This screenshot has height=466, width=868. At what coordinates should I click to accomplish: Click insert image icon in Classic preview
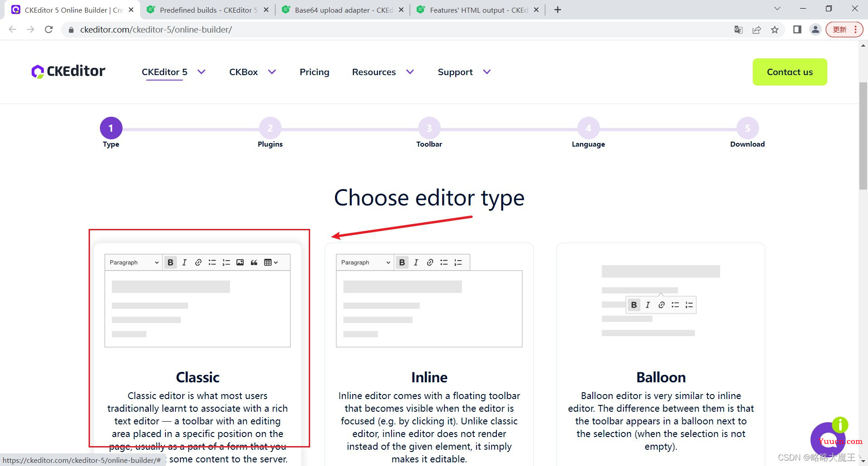tap(240, 262)
